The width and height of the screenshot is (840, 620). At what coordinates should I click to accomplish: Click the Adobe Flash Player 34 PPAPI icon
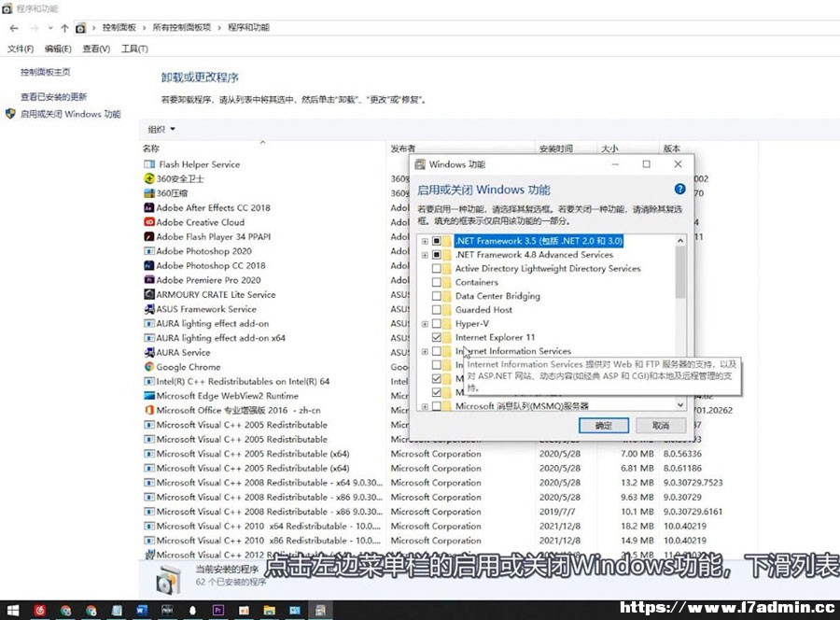(149, 236)
